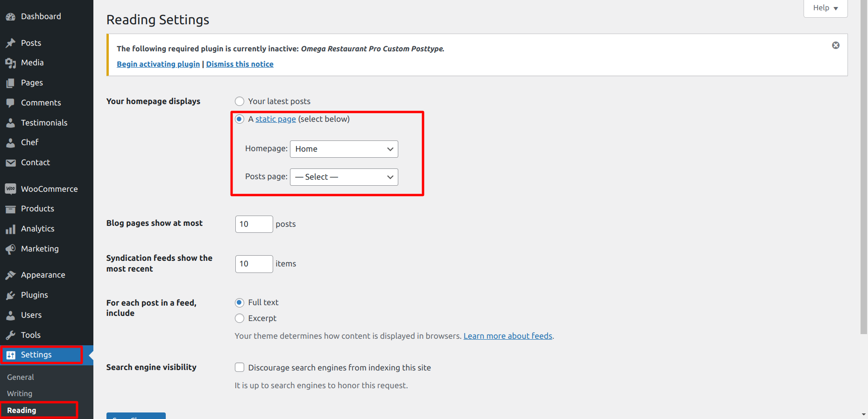The width and height of the screenshot is (868, 419).
Task: Click the Plugins plug icon
Action: click(10, 295)
